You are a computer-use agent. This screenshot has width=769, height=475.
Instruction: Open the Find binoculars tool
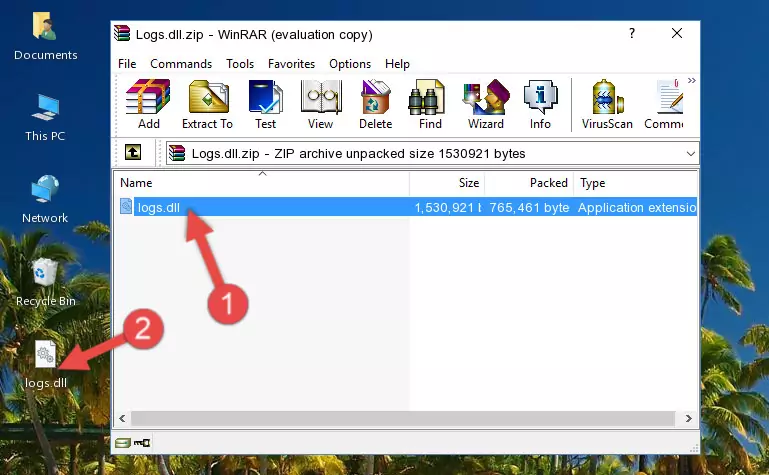[x=430, y=104]
